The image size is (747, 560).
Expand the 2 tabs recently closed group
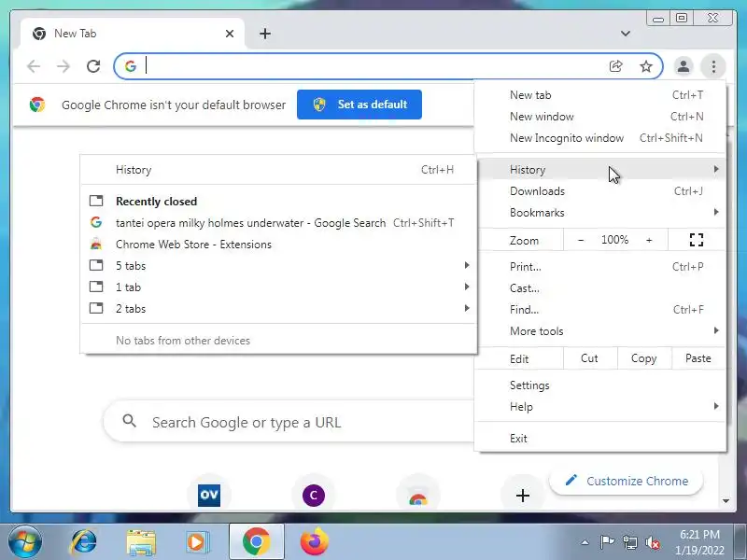coord(278,309)
